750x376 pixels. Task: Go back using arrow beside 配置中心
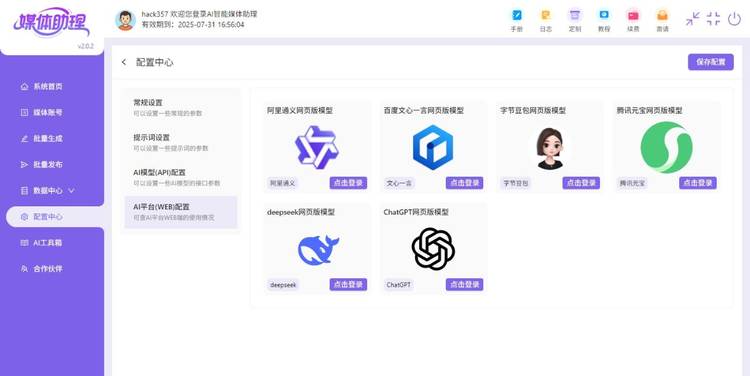pos(124,62)
